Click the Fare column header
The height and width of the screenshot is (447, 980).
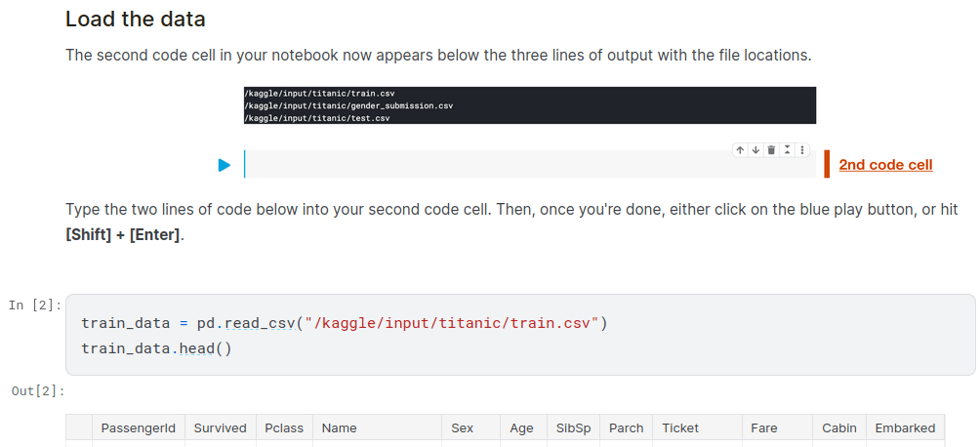[x=764, y=427]
